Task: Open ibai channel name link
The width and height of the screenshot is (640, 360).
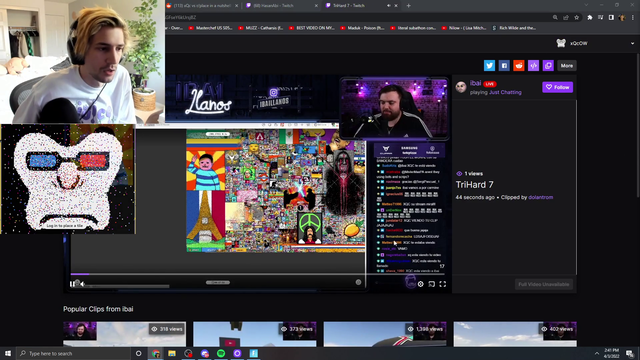Action: (x=475, y=83)
